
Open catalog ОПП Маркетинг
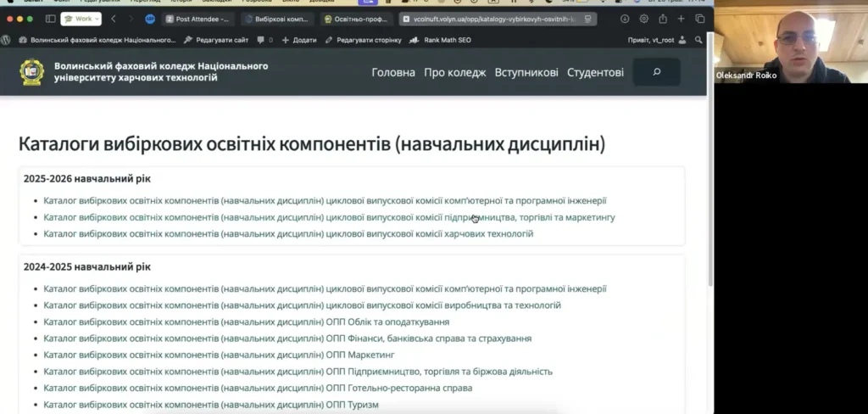tap(220, 355)
